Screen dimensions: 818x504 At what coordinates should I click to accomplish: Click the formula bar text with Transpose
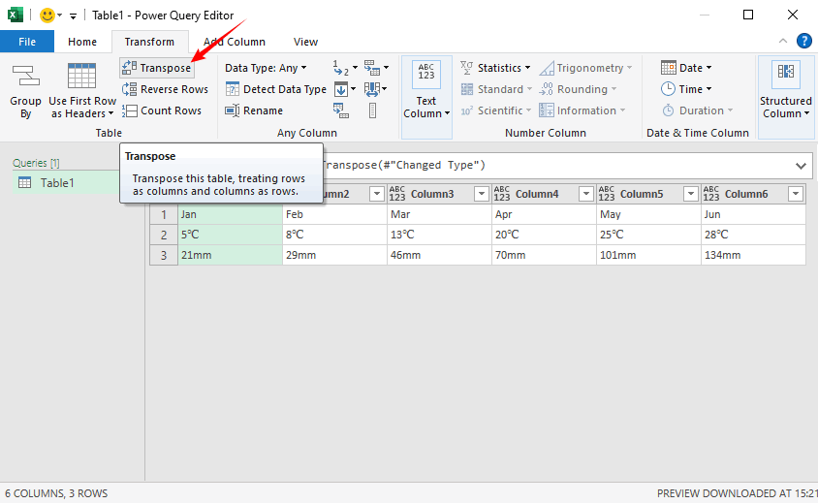coord(403,166)
